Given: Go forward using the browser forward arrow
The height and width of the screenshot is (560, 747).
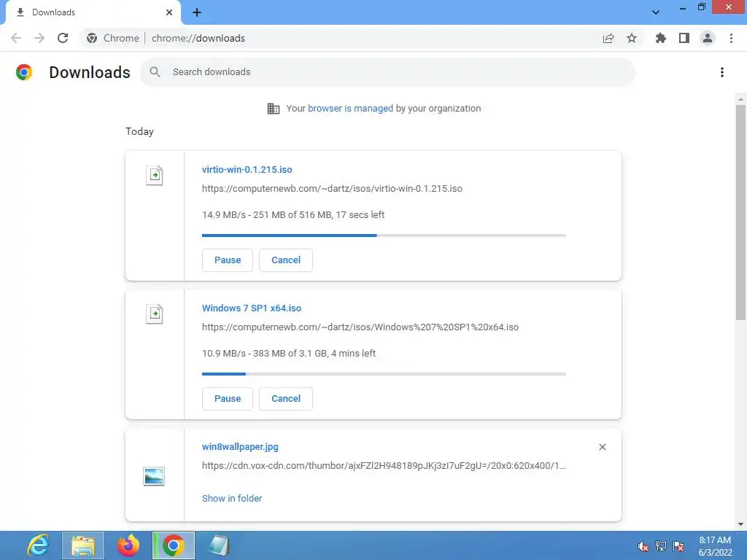Looking at the screenshot, I should click(x=39, y=38).
